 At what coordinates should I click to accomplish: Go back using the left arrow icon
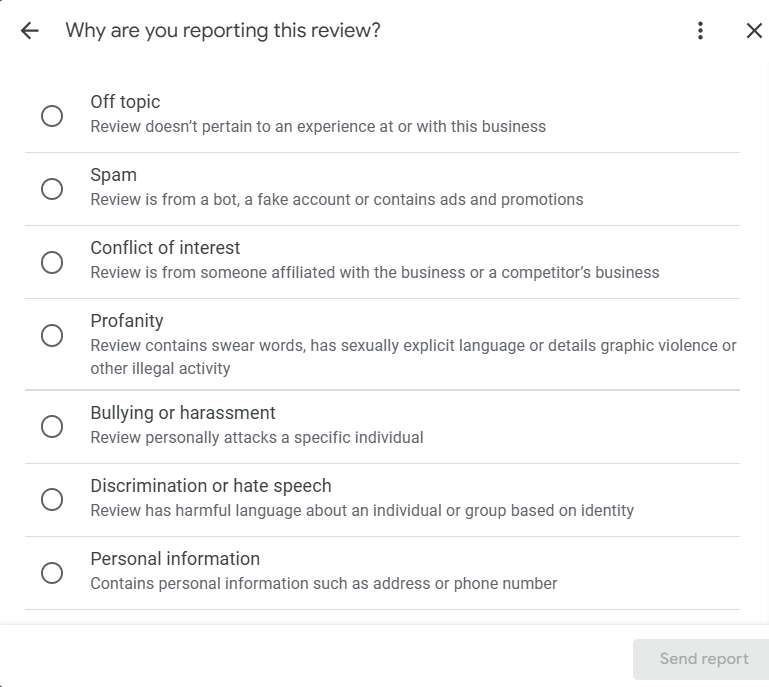click(29, 30)
